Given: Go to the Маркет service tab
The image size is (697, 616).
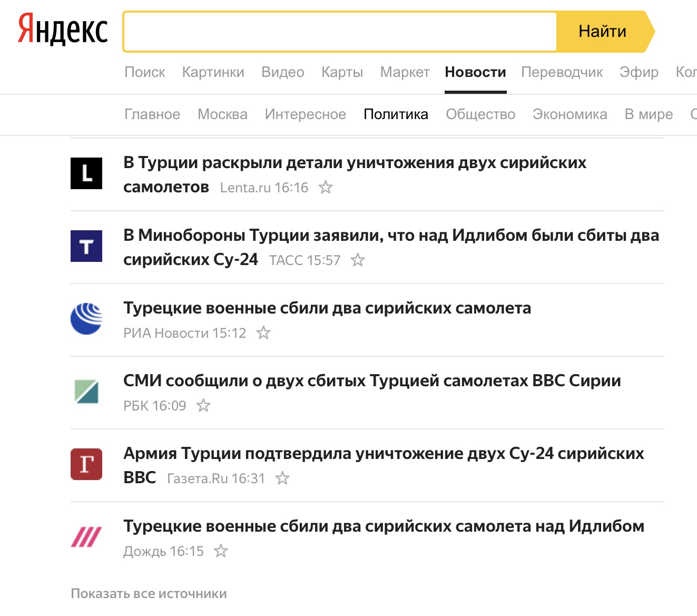Looking at the screenshot, I should (x=405, y=72).
